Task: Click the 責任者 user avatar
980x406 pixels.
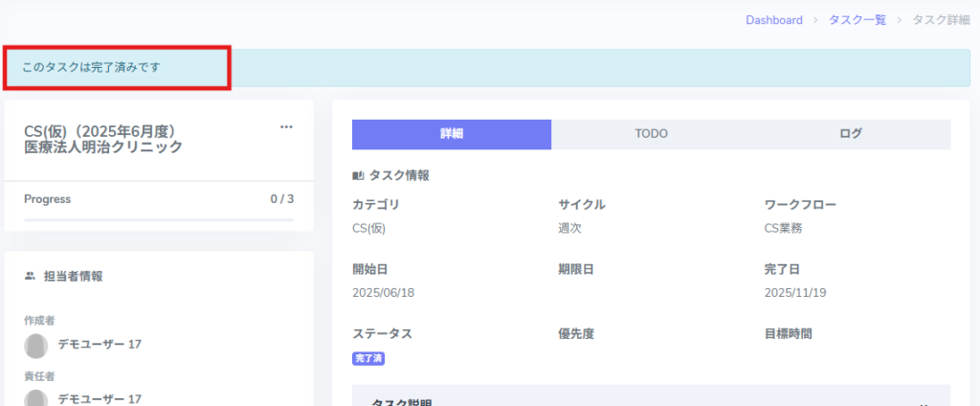Action: pyautogui.click(x=36, y=397)
